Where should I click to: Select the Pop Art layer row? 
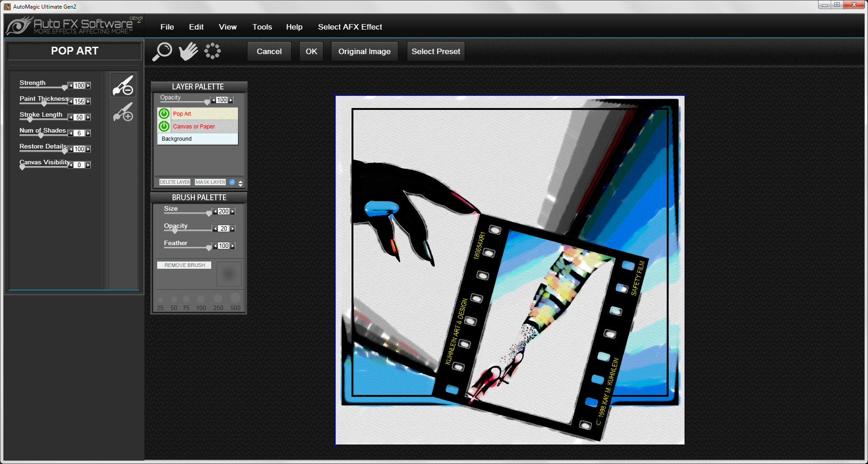[198, 114]
